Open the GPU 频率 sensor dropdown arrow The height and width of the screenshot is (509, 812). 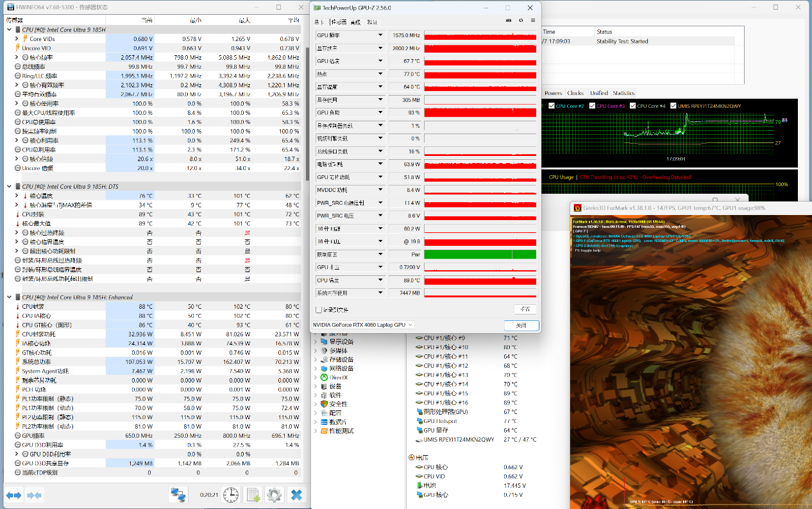(380, 35)
